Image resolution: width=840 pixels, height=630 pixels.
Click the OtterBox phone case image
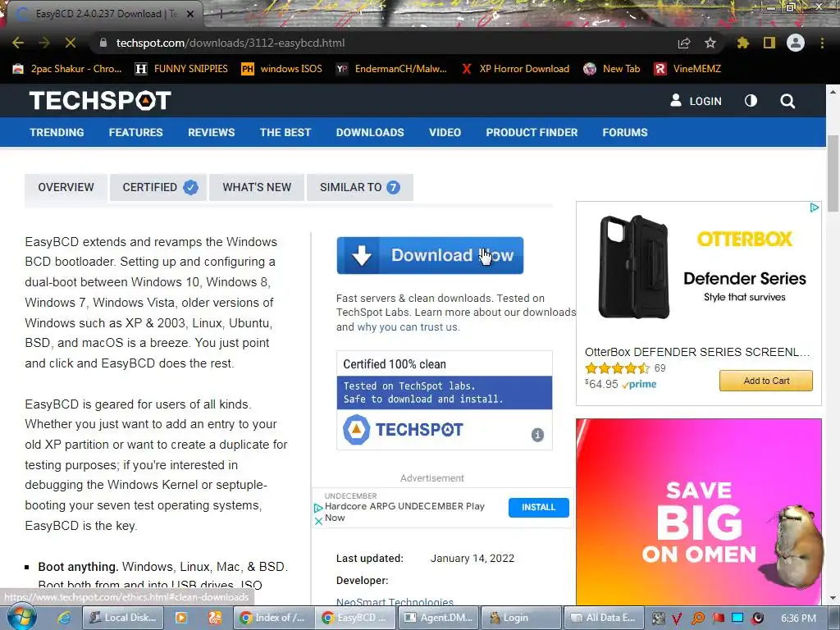point(635,267)
